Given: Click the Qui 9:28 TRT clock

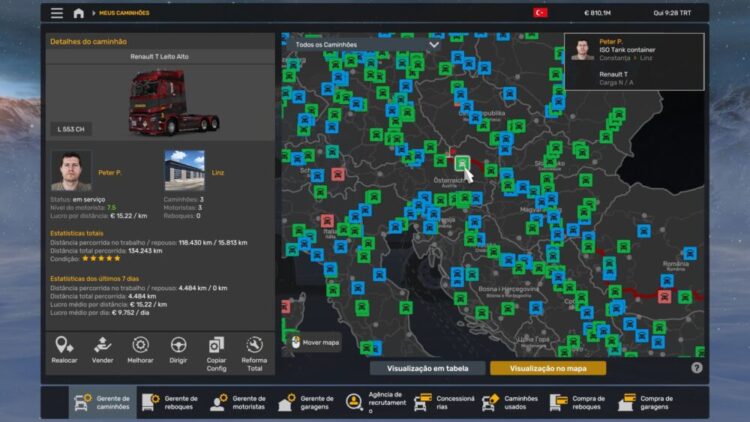Looking at the screenshot, I should [672, 13].
